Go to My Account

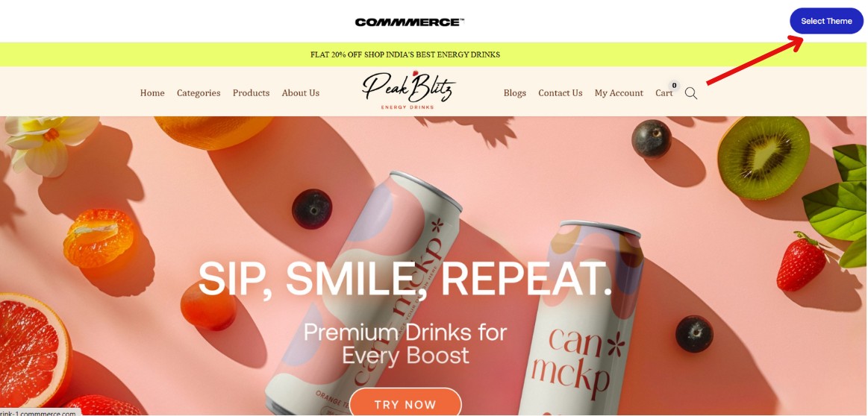point(619,93)
